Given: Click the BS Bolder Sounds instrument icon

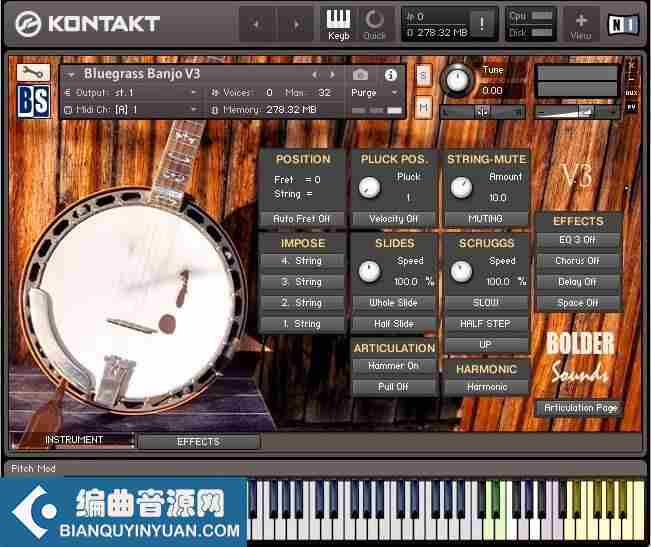Looking at the screenshot, I should click(34, 101).
